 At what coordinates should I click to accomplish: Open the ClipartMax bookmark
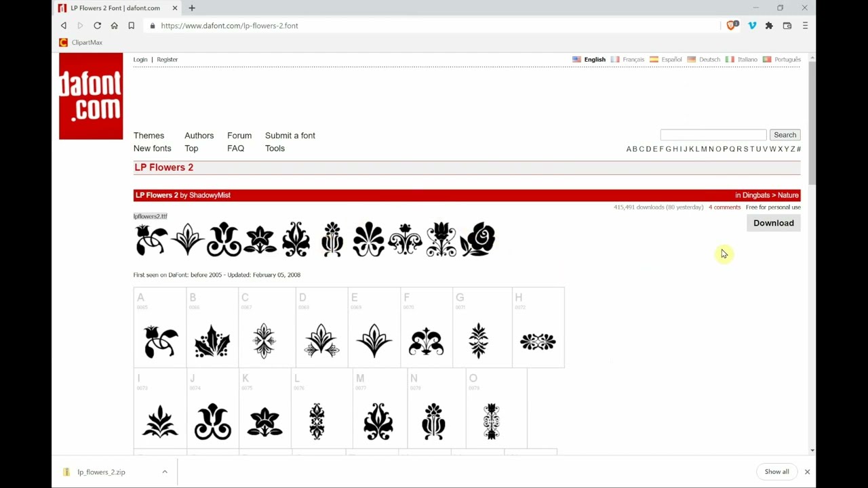[81, 42]
